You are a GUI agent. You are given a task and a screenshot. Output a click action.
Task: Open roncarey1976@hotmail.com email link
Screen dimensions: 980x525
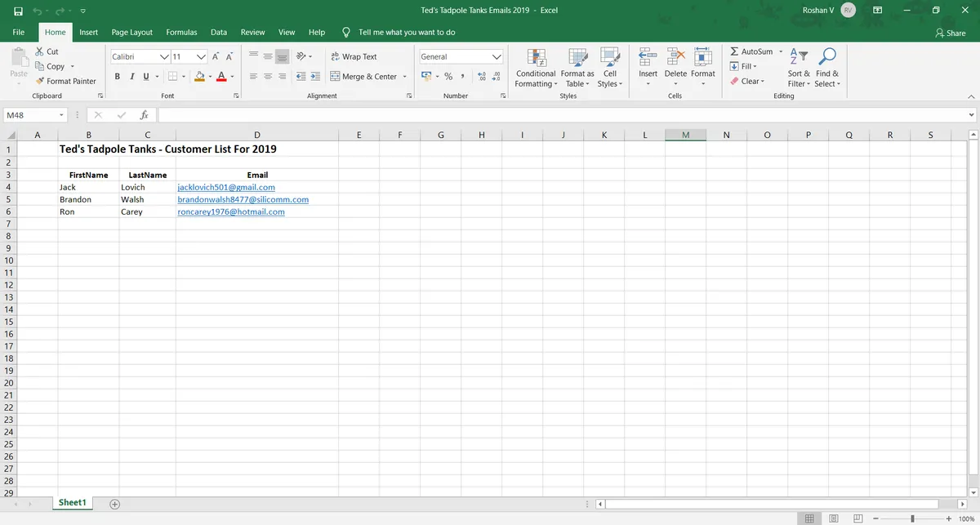(x=231, y=211)
